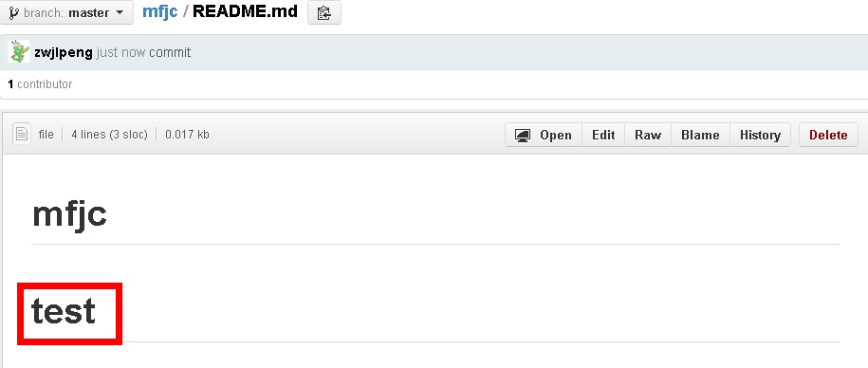Click the 1 contributor text

coord(40,84)
